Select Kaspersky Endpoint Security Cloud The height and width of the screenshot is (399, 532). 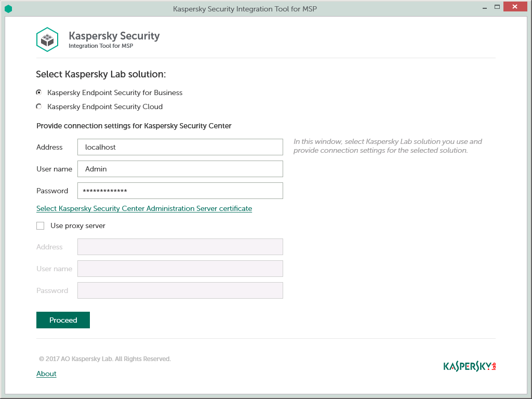point(39,107)
